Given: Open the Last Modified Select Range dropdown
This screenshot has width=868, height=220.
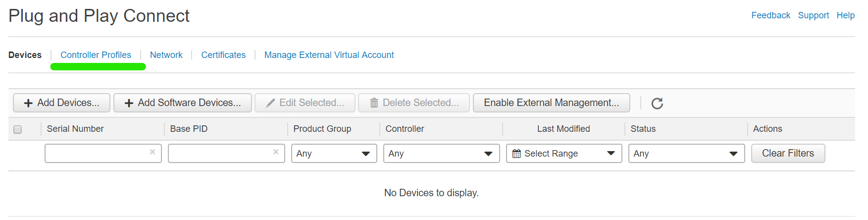Looking at the screenshot, I should point(564,154).
